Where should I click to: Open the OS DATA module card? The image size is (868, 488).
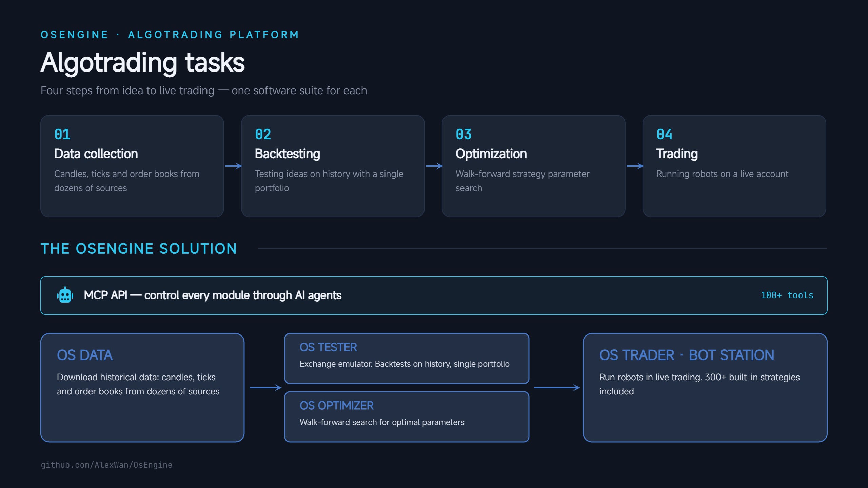point(142,388)
